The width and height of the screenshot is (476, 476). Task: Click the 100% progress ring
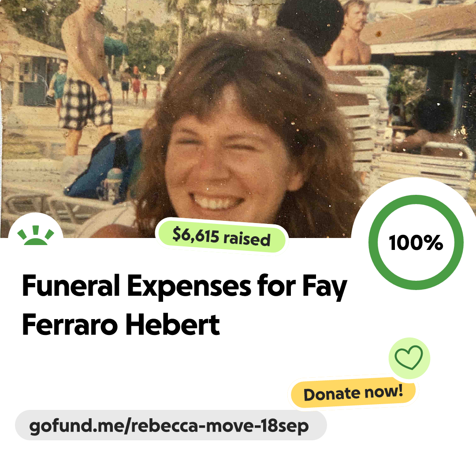(x=416, y=242)
